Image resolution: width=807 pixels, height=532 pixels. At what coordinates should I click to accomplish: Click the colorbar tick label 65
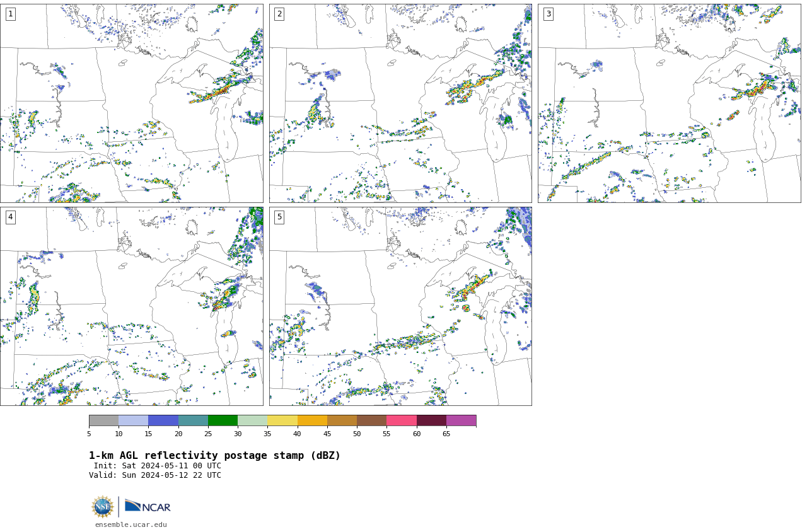pos(446,434)
